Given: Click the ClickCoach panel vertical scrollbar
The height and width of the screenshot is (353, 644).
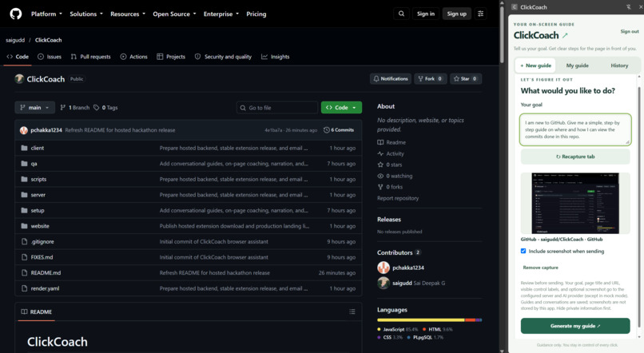Looking at the screenshot, I should (638, 205).
